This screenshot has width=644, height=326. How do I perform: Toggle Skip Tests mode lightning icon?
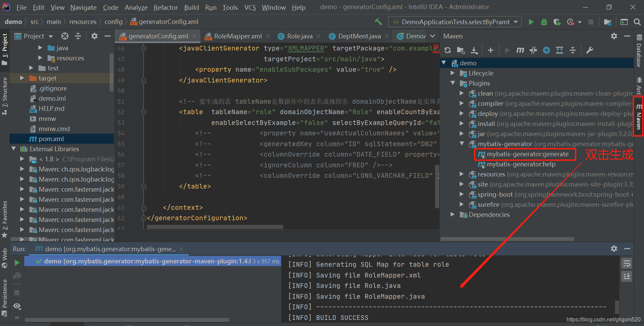tap(546, 50)
